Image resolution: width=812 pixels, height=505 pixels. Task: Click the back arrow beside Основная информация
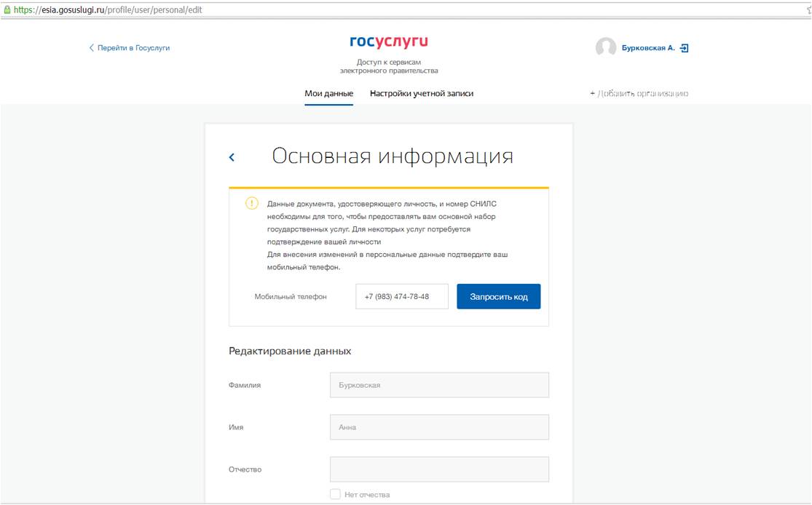232,156
